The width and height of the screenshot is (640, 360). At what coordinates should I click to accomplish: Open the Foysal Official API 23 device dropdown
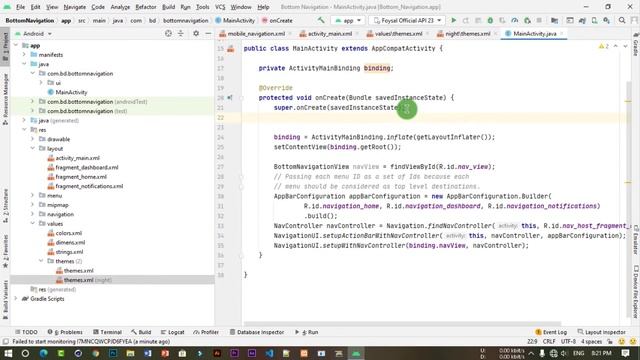407,20
